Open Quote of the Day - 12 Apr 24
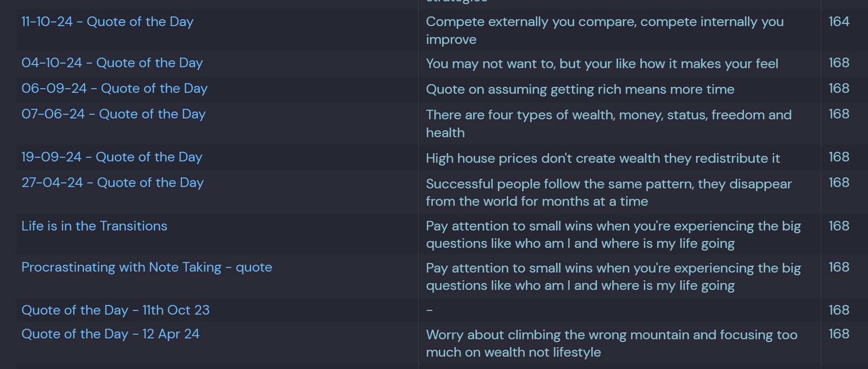 click(x=110, y=334)
